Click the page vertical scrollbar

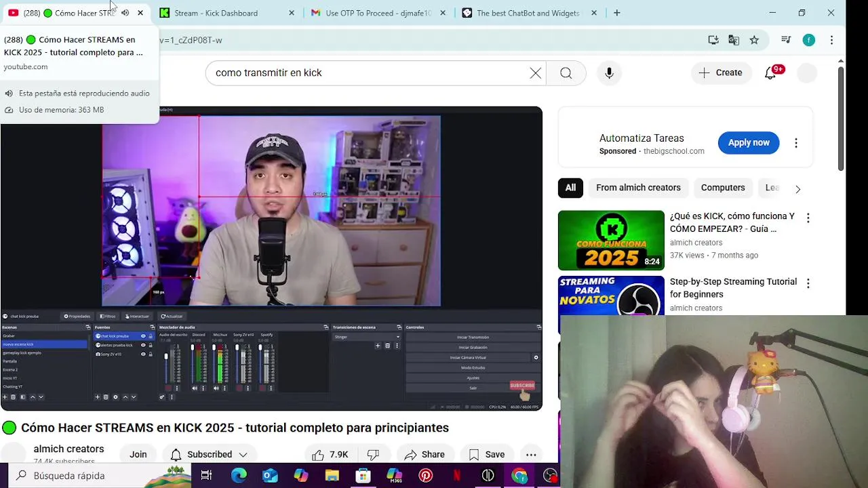tap(841, 119)
